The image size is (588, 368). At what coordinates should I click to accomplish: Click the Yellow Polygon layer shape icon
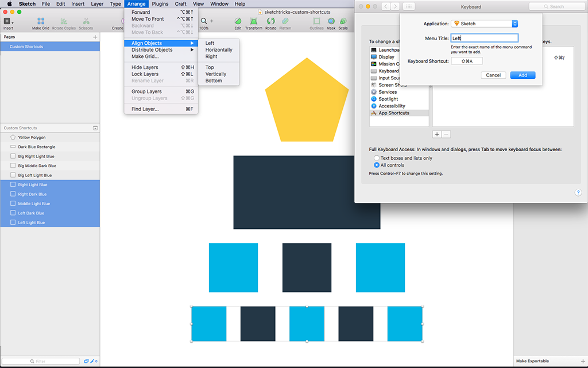click(13, 137)
